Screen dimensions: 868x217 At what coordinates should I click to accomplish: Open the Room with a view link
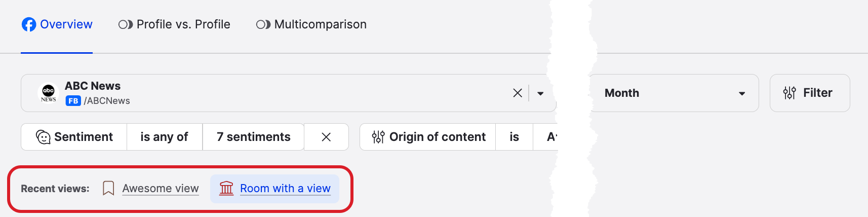pos(285,189)
